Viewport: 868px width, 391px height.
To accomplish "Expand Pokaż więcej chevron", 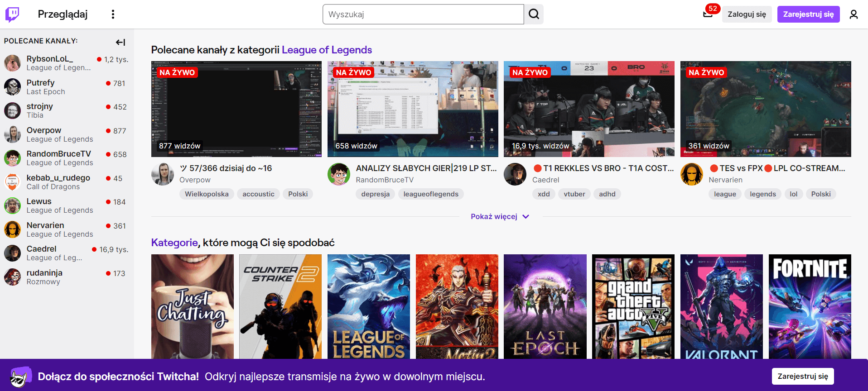I will pyautogui.click(x=526, y=217).
